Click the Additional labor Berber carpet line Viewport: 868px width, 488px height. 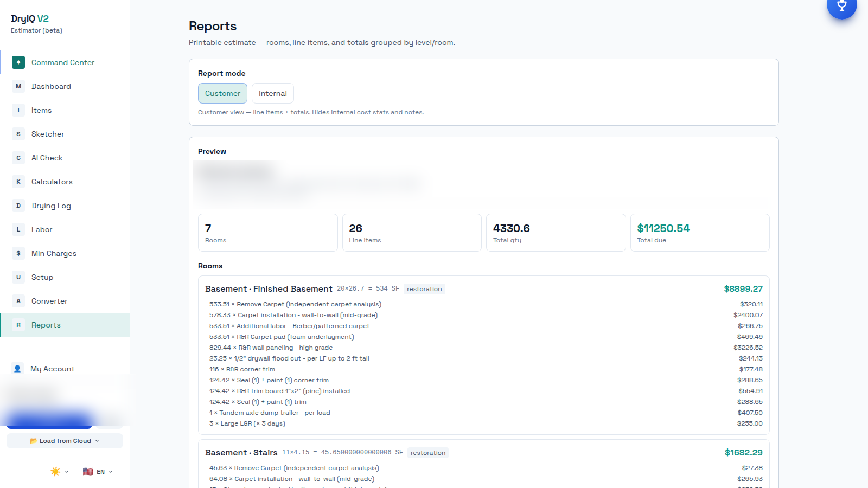pyautogui.click(x=289, y=326)
